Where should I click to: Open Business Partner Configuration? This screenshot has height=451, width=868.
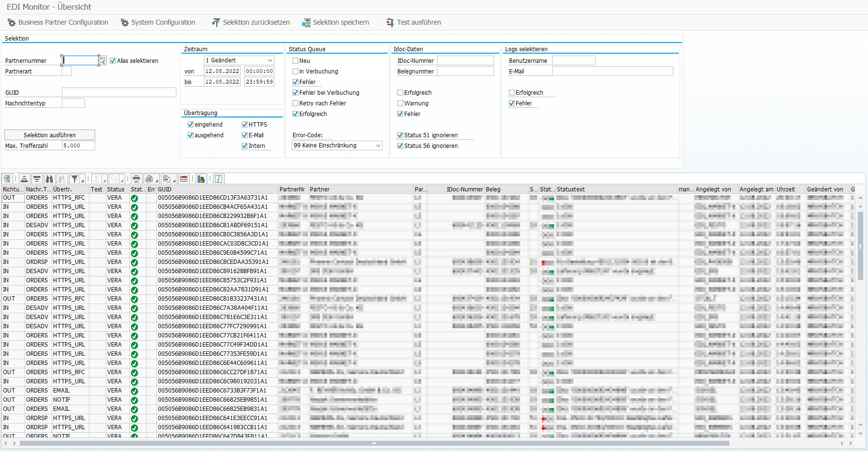click(x=58, y=22)
